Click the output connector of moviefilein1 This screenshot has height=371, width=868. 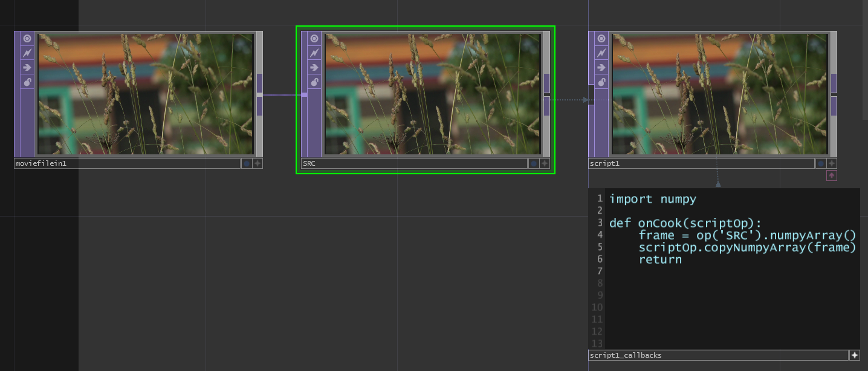click(x=259, y=94)
